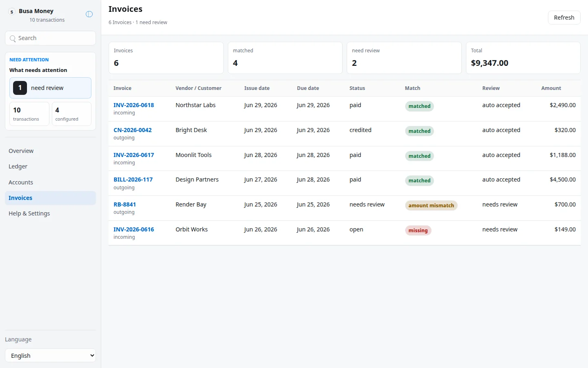Open credit note CN-2026-0042
This screenshot has height=368, width=588.
[x=132, y=130]
